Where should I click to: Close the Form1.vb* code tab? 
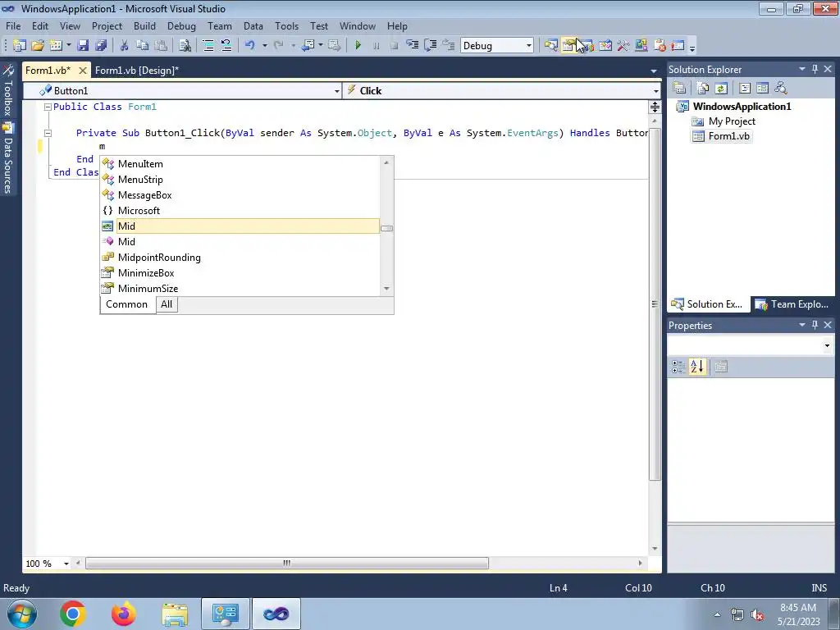pyautogui.click(x=83, y=71)
